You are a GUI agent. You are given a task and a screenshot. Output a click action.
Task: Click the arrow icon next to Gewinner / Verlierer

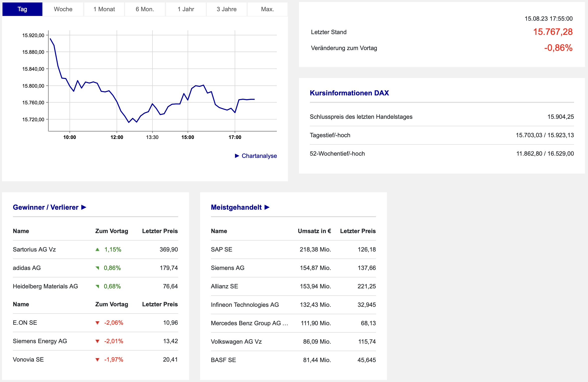(84, 207)
